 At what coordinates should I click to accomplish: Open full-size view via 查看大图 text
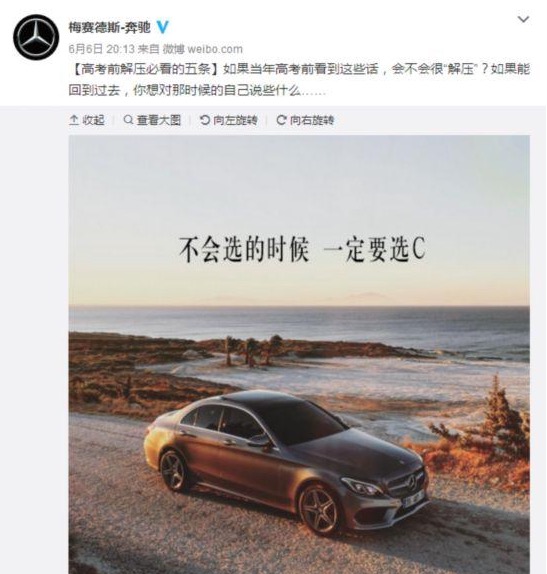159,120
